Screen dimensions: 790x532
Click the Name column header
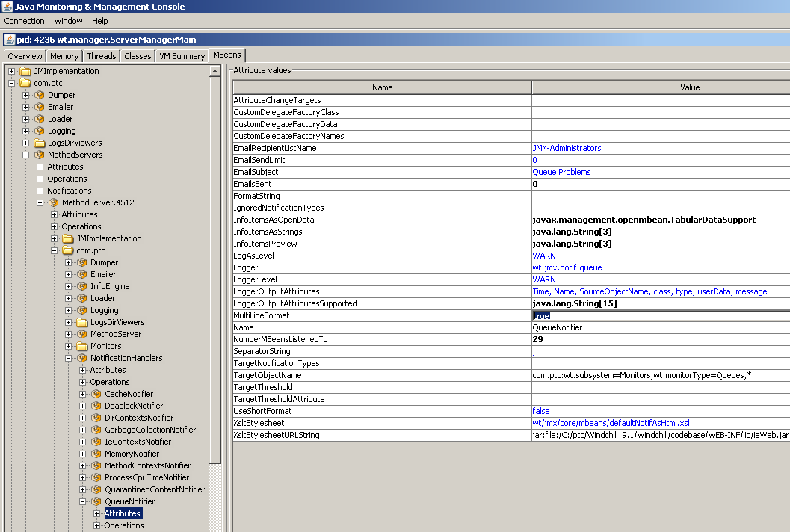pyautogui.click(x=382, y=87)
